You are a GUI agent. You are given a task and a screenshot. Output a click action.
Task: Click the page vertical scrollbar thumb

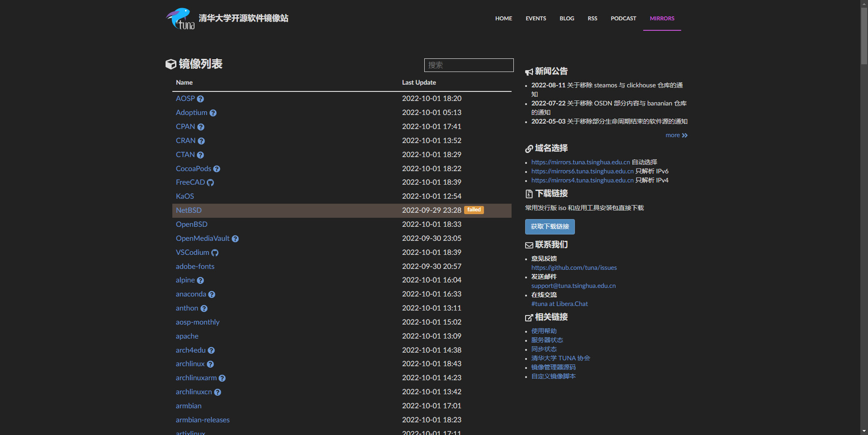pyautogui.click(x=864, y=36)
